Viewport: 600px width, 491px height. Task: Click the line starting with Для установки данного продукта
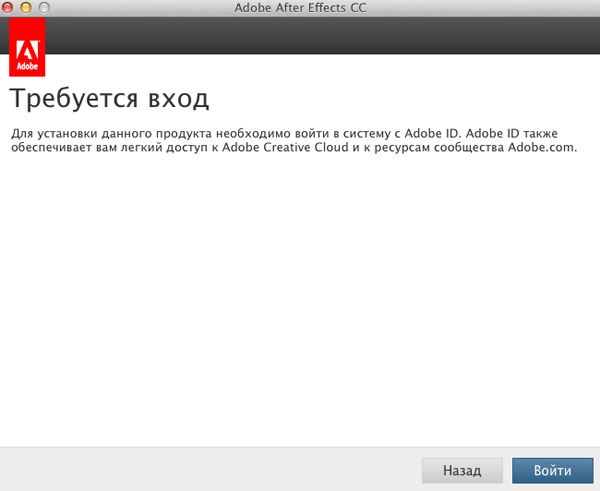pos(284,133)
